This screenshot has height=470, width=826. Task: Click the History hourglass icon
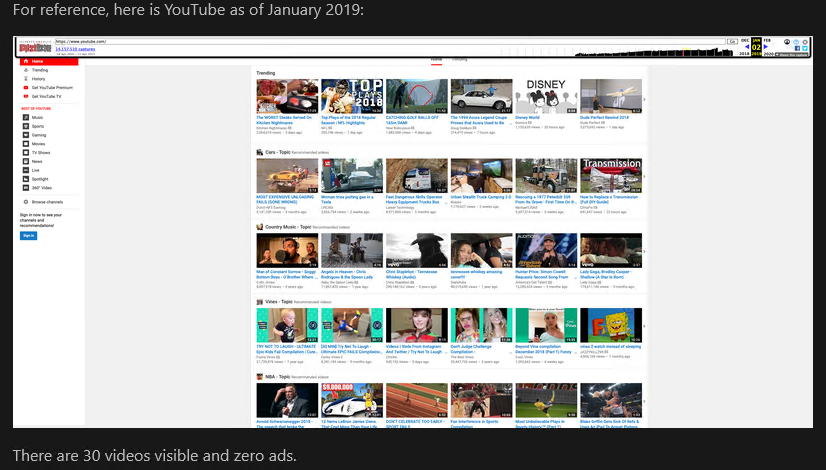[26, 79]
